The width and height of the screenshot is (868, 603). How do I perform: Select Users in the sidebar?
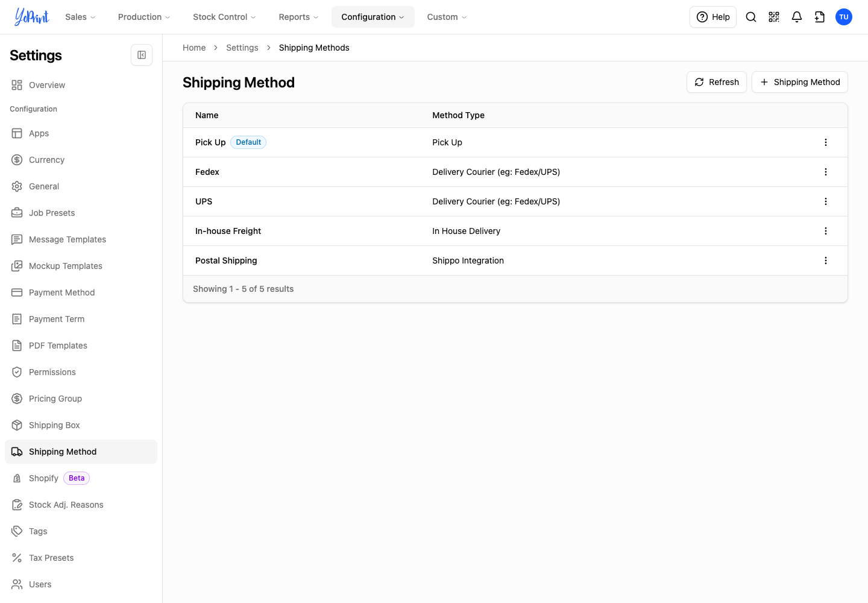(x=81, y=584)
